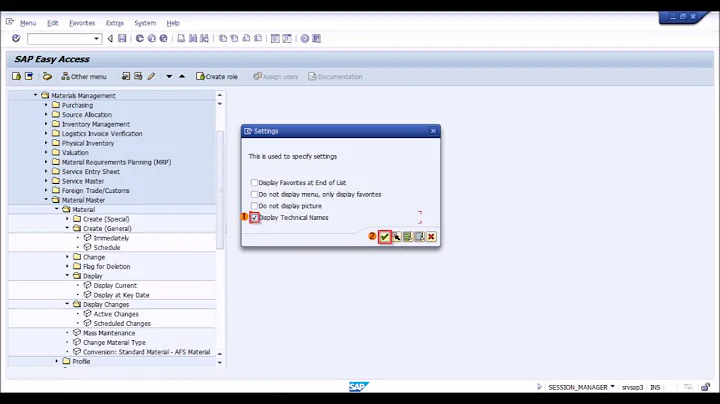Image resolution: width=720 pixels, height=404 pixels.
Task: Click the Next Page icon
Action: [246, 39]
